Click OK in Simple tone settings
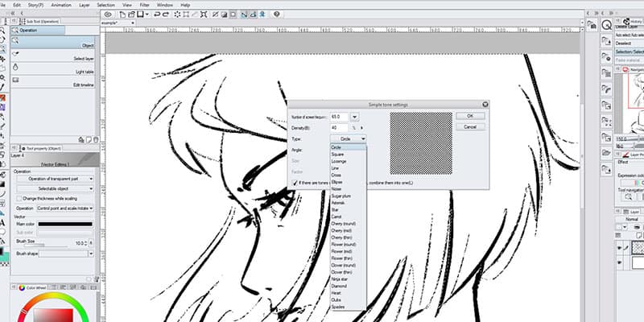Screen dimensions: 644x322 pyautogui.click(x=470, y=116)
